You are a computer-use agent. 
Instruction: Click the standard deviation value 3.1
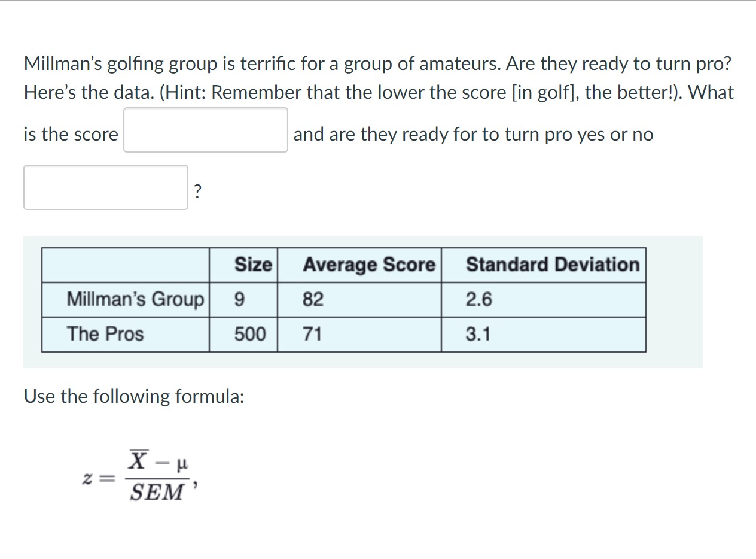(476, 334)
